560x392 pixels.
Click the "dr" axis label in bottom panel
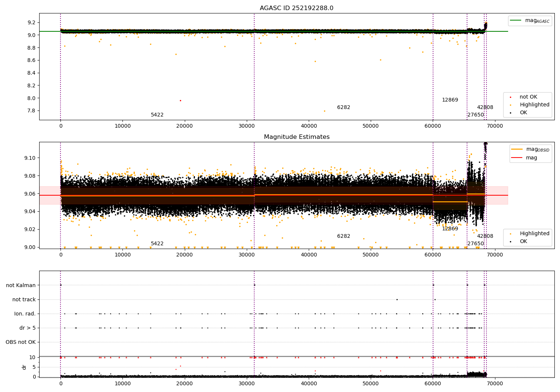[x=24, y=367]
